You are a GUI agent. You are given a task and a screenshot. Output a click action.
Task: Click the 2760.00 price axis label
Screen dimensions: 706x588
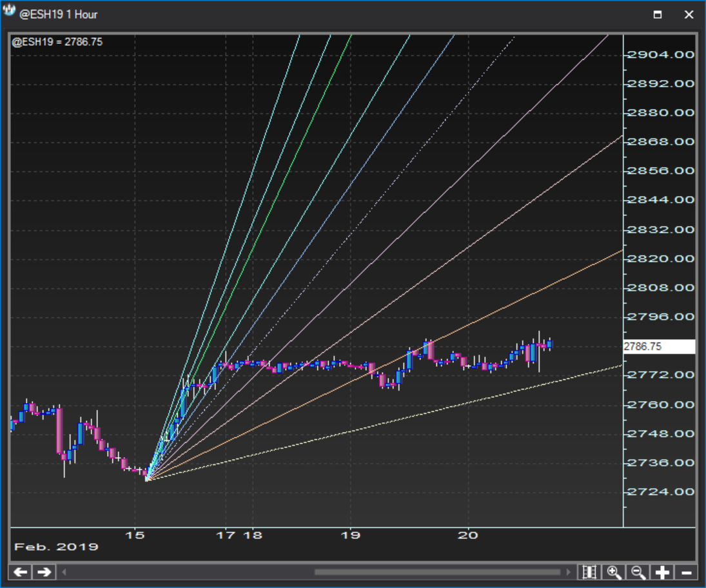pos(660,405)
